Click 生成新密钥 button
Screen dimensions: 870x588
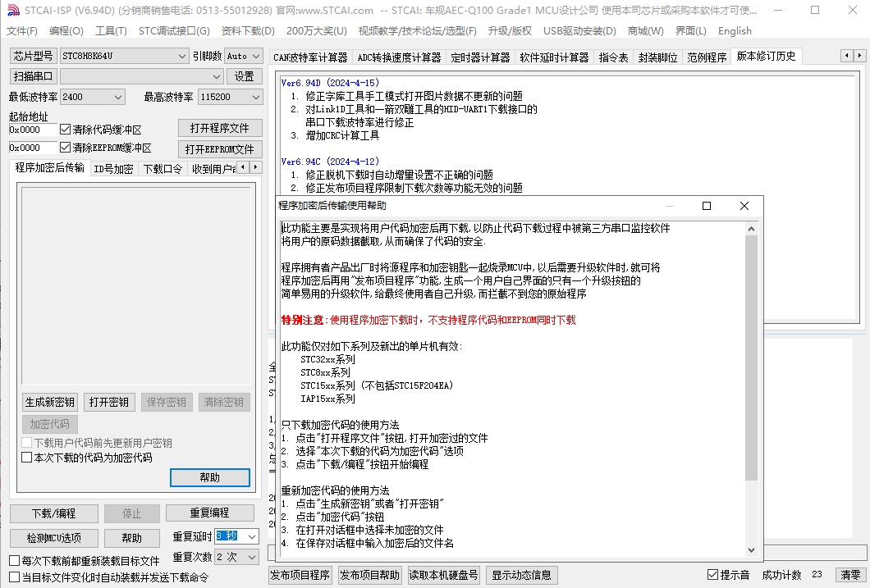coord(49,402)
